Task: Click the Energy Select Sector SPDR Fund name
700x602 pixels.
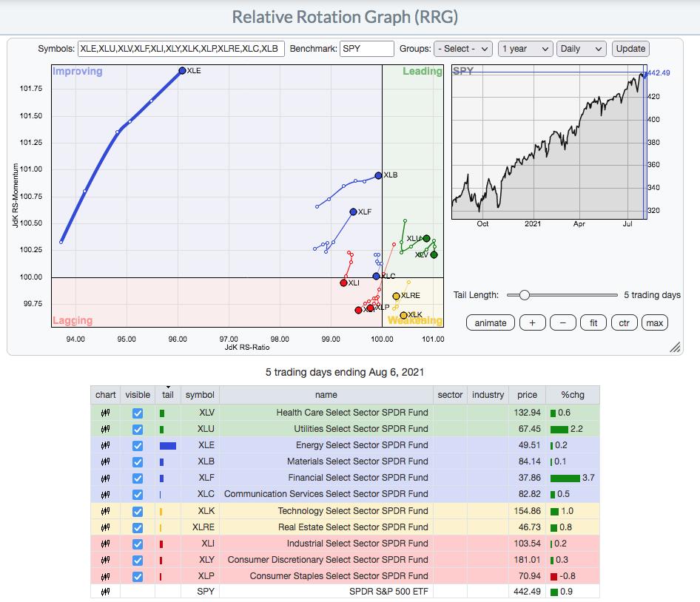Action: 362,445
